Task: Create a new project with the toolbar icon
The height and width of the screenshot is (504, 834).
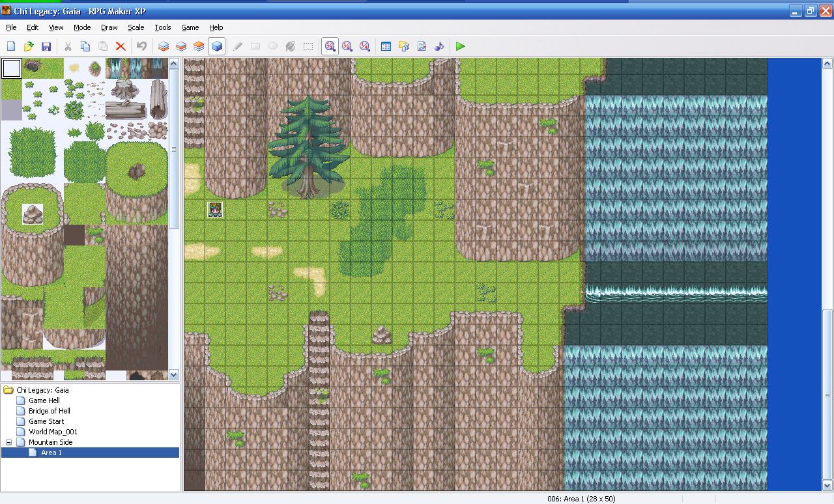Action: (11, 46)
